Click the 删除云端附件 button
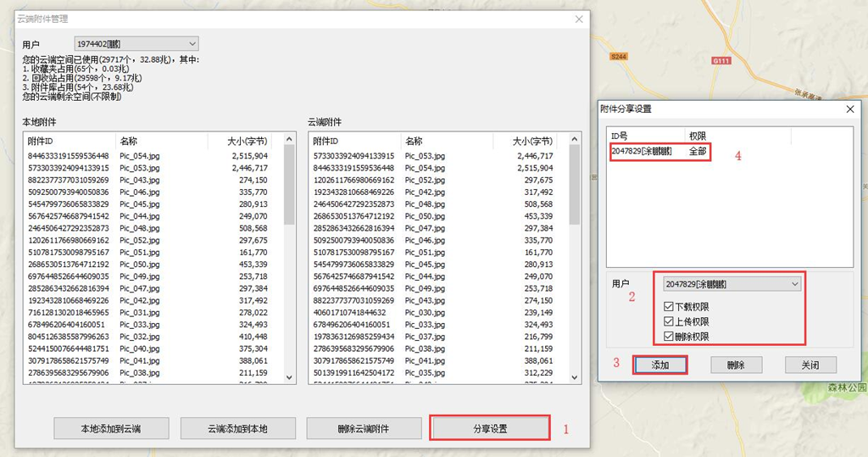The image size is (868, 457). coord(364,428)
